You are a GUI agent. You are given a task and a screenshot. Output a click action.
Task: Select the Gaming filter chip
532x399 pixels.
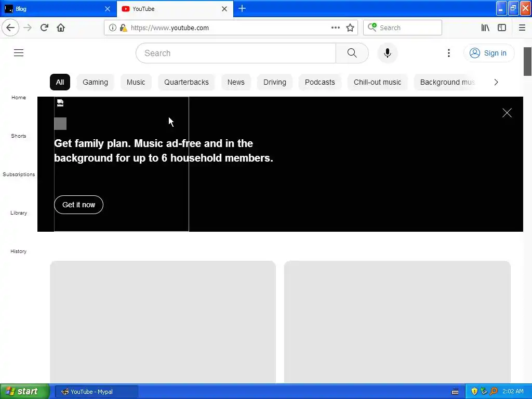click(x=96, y=82)
